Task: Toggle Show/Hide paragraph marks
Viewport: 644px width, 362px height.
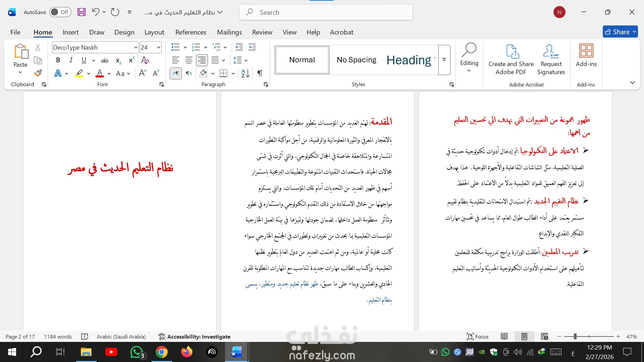Action: coord(260,73)
